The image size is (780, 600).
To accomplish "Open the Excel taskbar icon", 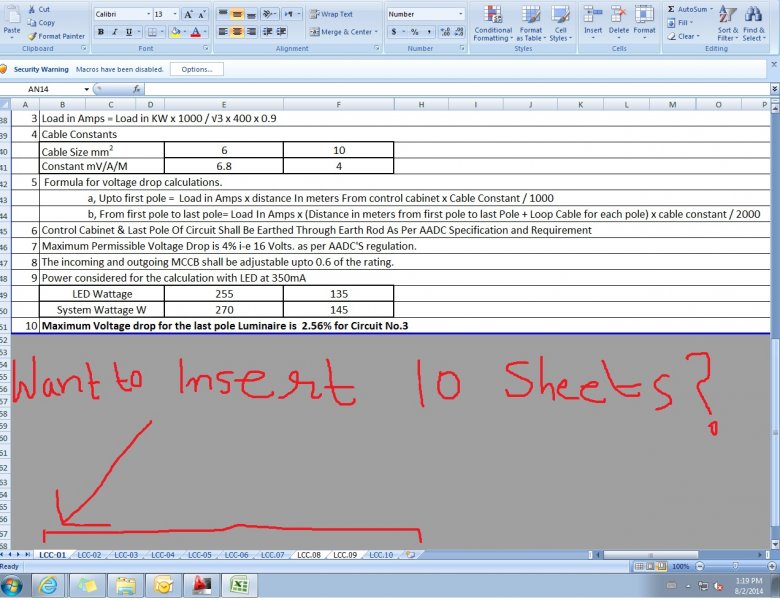I will point(239,586).
